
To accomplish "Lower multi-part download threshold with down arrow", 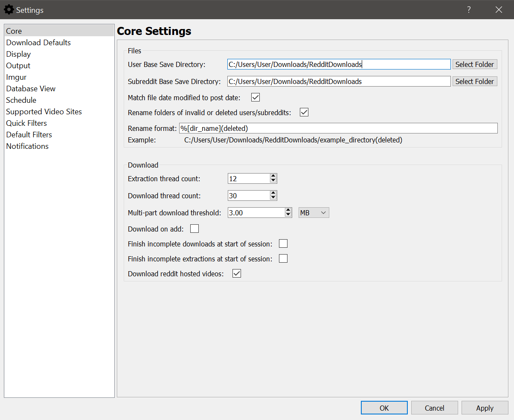I will click(288, 215).
